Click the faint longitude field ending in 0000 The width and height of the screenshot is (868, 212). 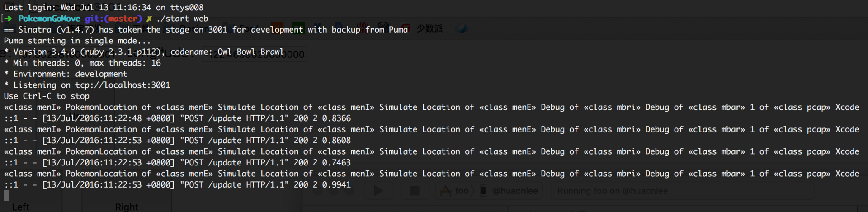254,55
